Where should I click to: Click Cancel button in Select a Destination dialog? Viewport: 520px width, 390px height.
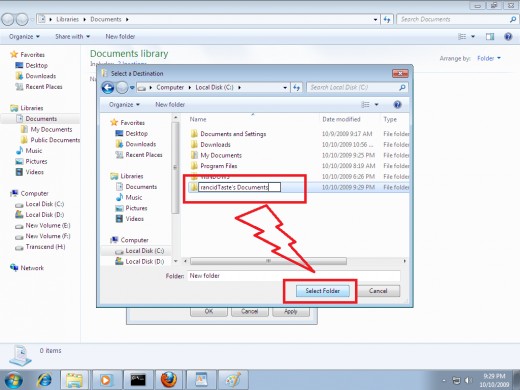point(378,291)
